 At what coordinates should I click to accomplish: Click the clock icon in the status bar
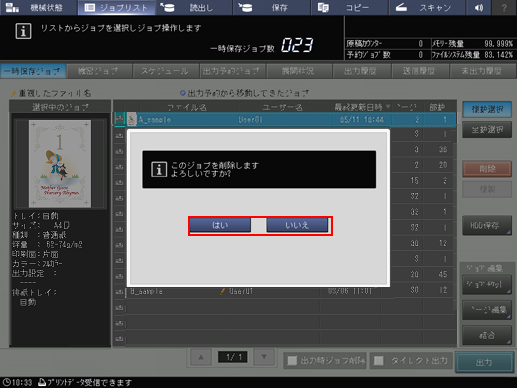(x=7, y=382)
